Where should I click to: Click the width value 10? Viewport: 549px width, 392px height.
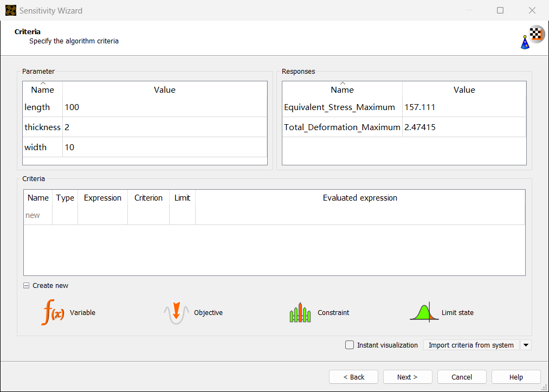165,147
